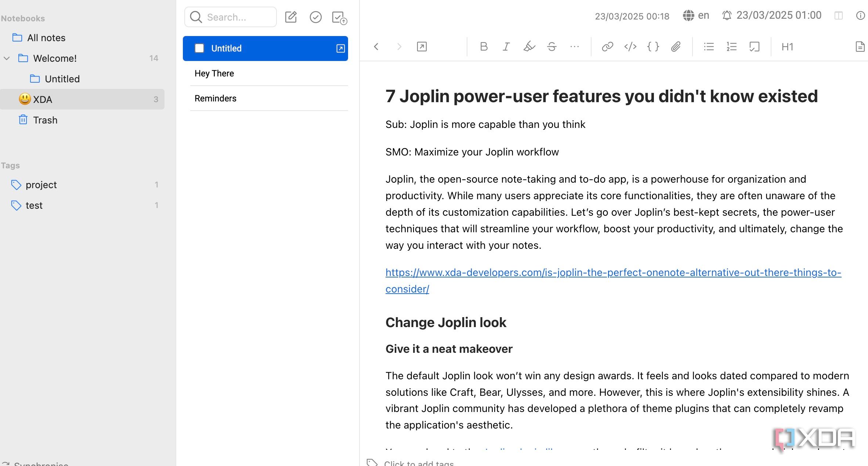Toggle bold formatting

[x=484, y=47]
